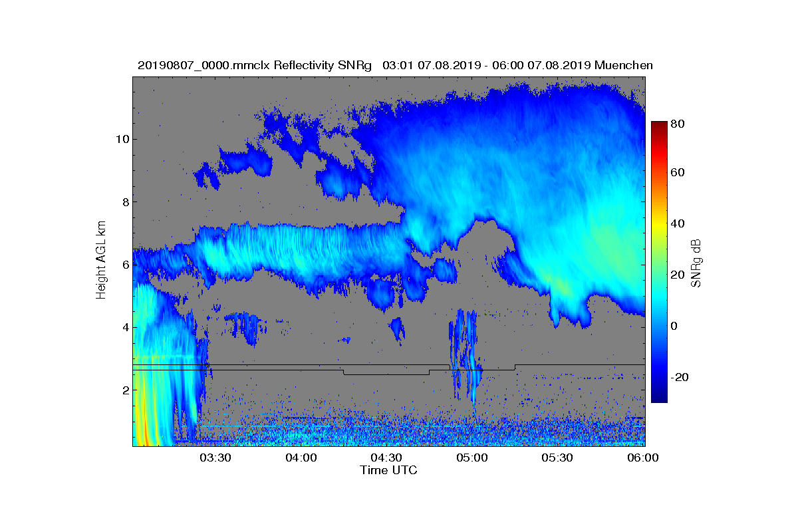Click the 04:00 time axis label
Image resolution: width=798 pixels, height=532 pixels.
tap(301, 458)
